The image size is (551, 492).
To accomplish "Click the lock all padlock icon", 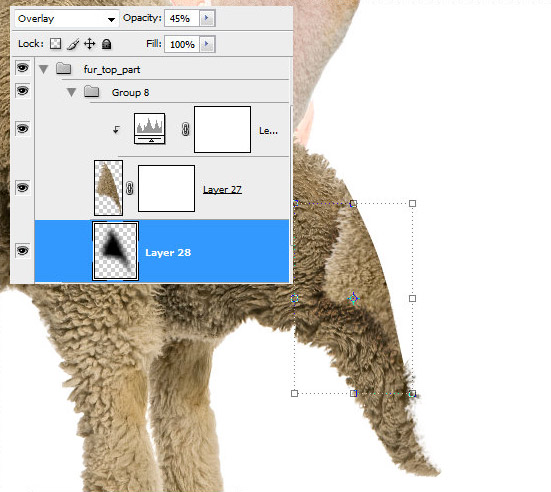I will click(x=106, y=44).
